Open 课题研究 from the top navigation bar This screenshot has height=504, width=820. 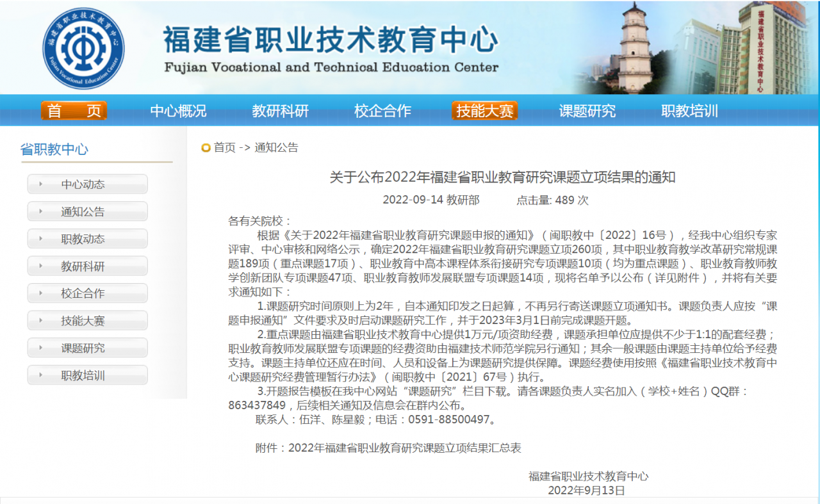[x=587, y=111]
